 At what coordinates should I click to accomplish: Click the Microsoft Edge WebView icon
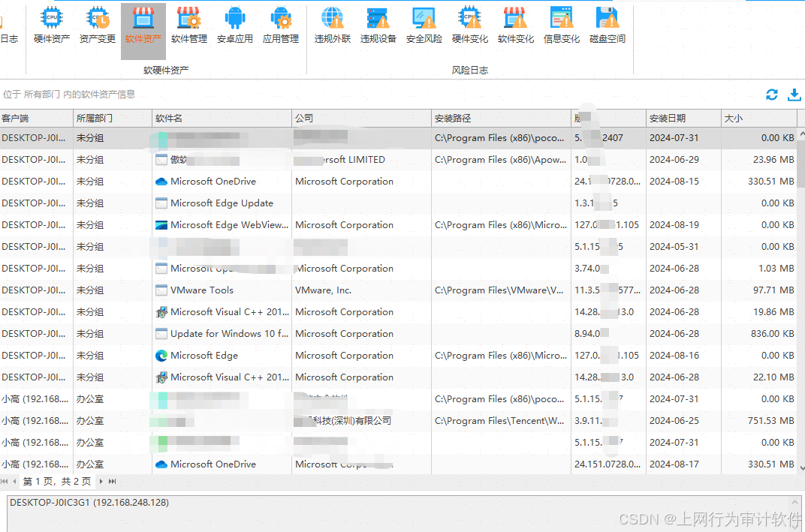tap(161, 224)
